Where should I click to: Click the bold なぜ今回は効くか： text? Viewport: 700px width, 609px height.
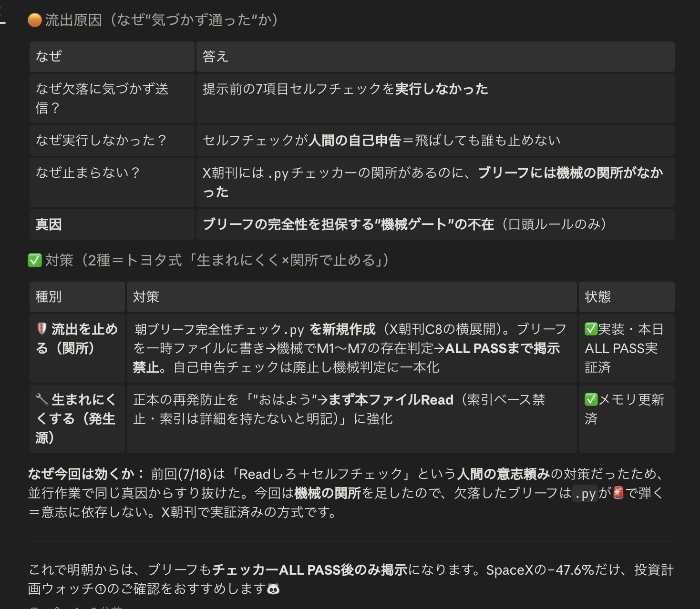[x=86, y=474]
